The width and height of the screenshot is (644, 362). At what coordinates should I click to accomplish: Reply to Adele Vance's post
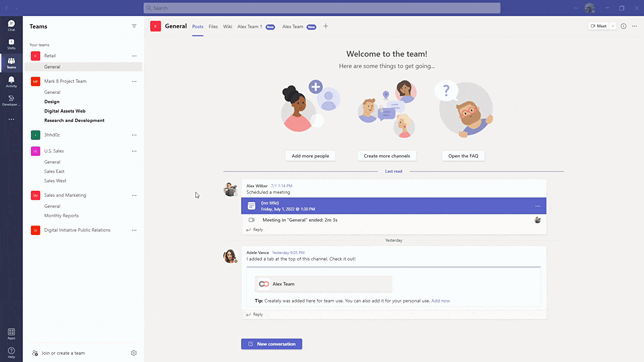tap(255, 314)
